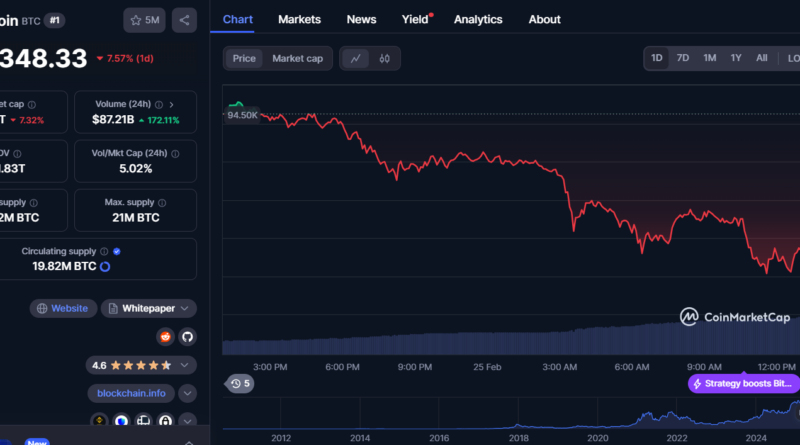Click the 21M BTC max supply value
Screen dimensions: 800x445
136,218
